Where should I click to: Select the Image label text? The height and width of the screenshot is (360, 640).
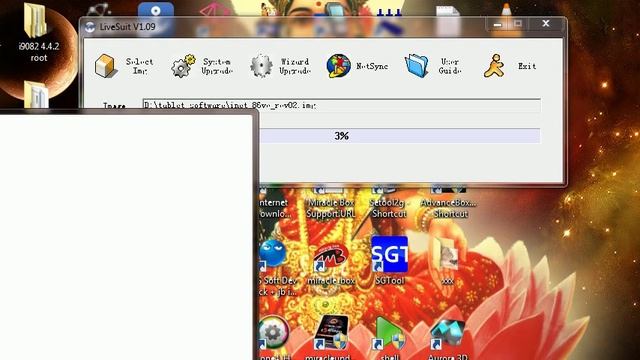pos(114,105)
